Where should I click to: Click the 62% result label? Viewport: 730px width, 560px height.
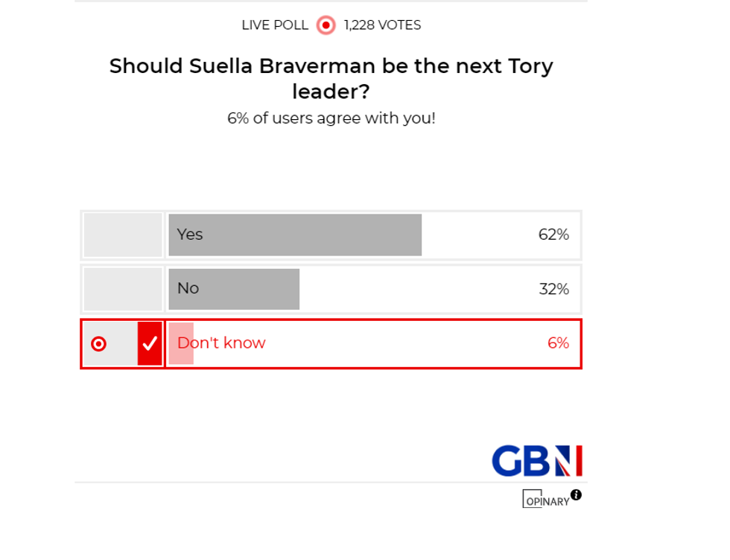click(x=553, y=235)
